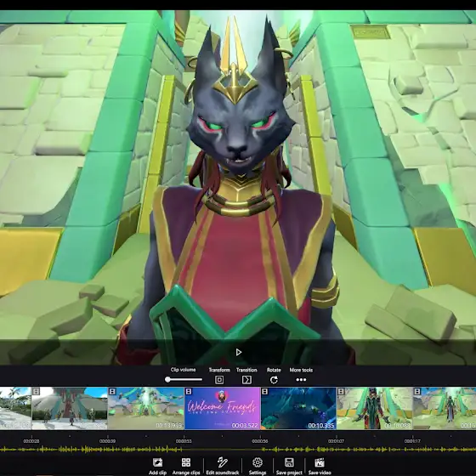Jump to 00:01:07 on timeline ruler
476x476 pixels.
(336, 441)
